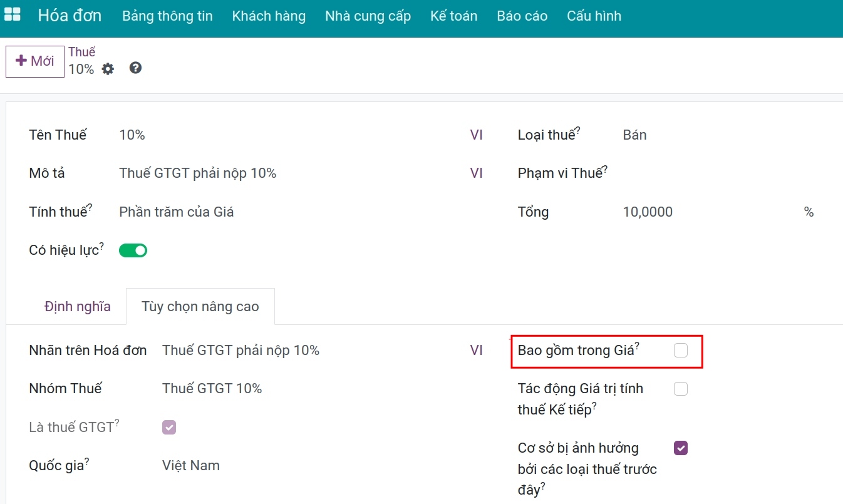Click the Tổng label
This screenshot has height=504, width=843.
point(533,212)
